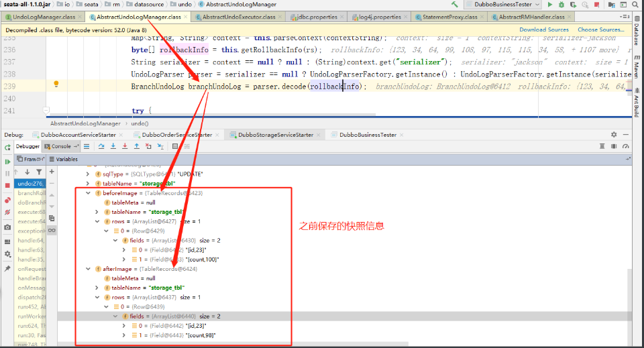Viewport: 644px width, 348px height.
Task: Open Search Everywhere magnifier icon
Action: (x=635, y=5)
